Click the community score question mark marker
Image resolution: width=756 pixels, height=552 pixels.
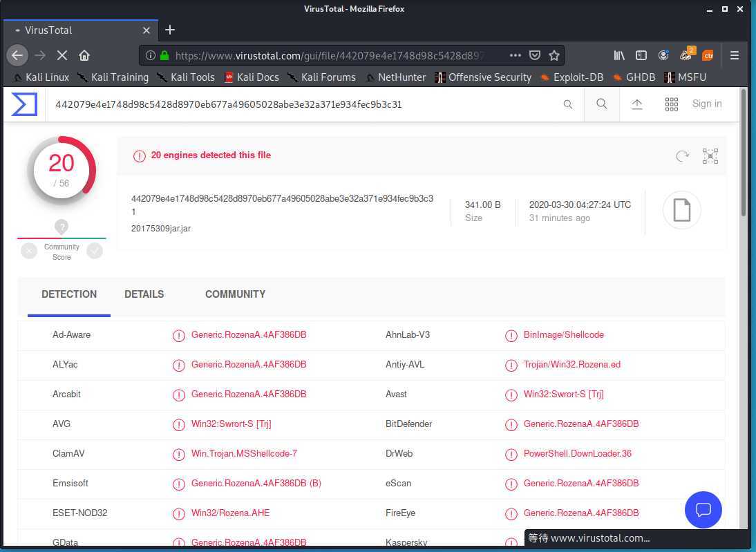pos(62,227)
